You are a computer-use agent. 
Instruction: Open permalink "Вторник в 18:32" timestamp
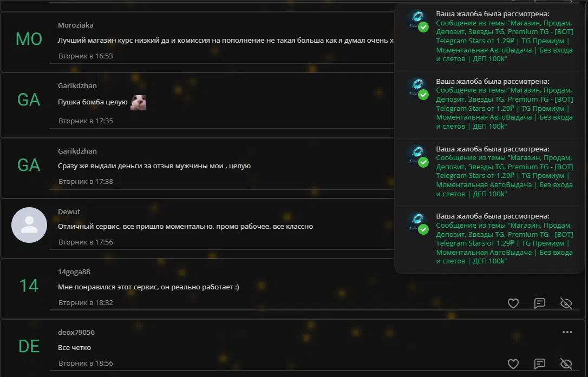(86, 302)
